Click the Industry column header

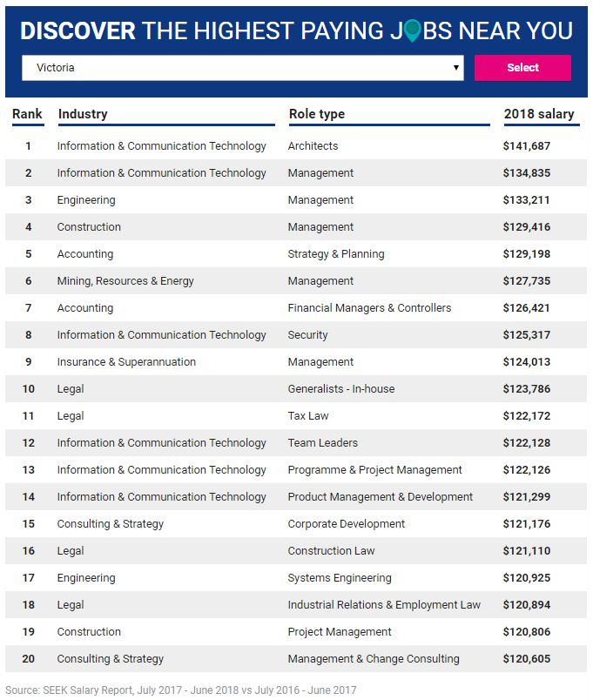point(83,114)
